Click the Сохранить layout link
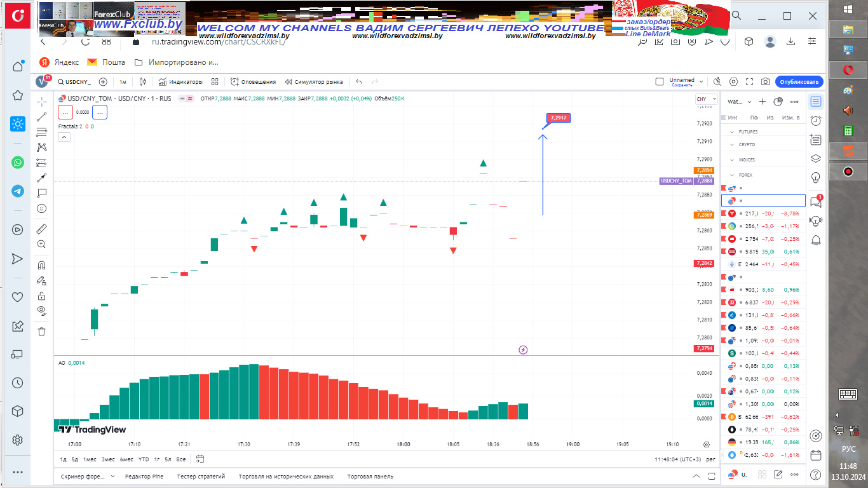The image size is (868, 488). coord(682,85)
